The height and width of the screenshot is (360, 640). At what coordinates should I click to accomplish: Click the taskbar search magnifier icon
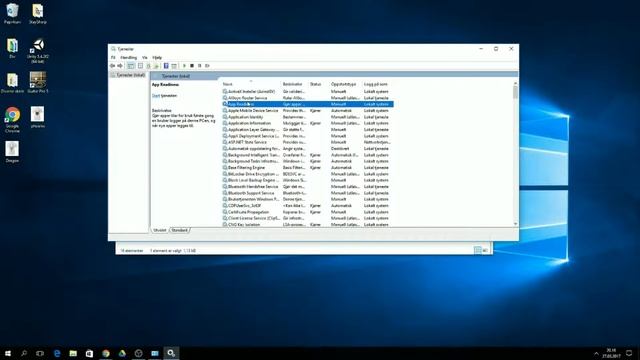click(x=24, y=353)
